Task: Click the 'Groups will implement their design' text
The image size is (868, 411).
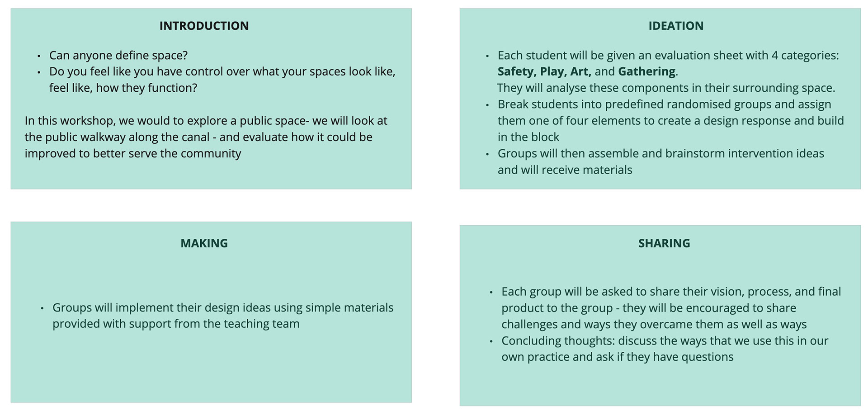Action: tap(222, 308)
